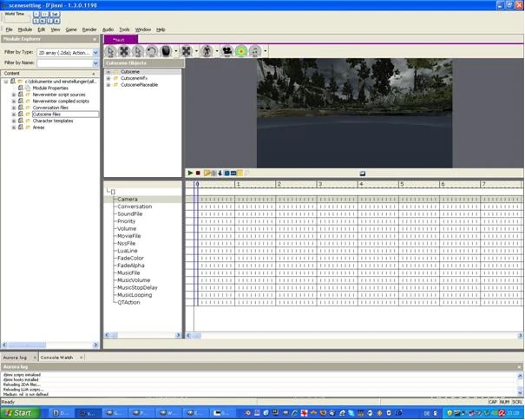525x420 pixels.
Task: Open dropdown next to the music note icon
Action: [266, 51]
